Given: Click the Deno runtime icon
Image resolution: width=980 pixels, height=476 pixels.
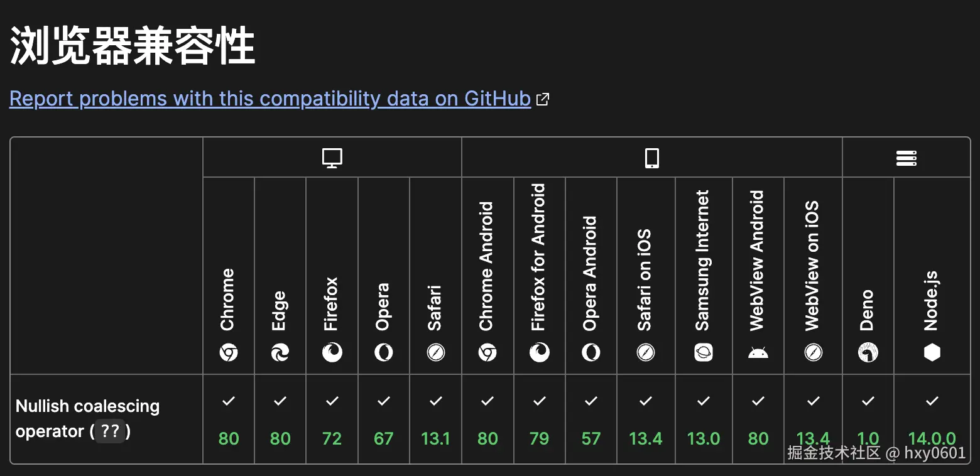Looking at the screenshot, I should pyautogui.click(x=868, y=353).
